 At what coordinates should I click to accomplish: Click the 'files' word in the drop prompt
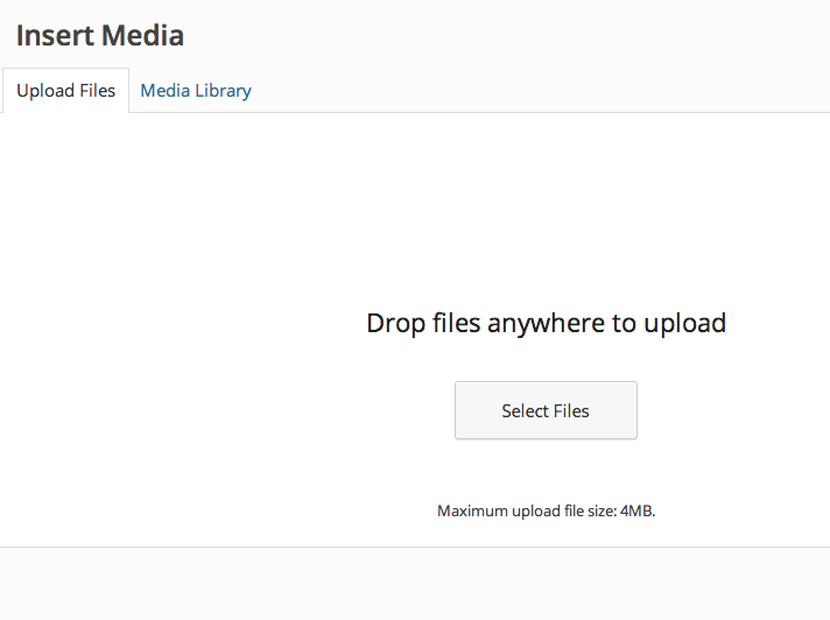456,323
